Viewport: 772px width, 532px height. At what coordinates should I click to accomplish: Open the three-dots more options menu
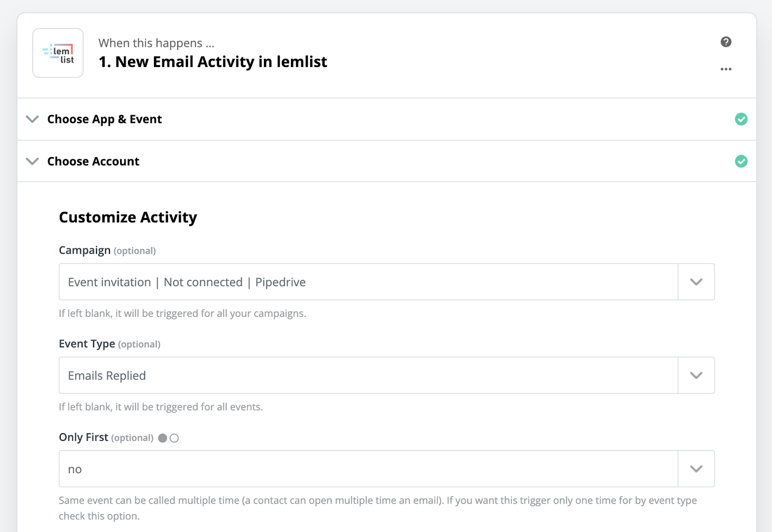(726, 69)
